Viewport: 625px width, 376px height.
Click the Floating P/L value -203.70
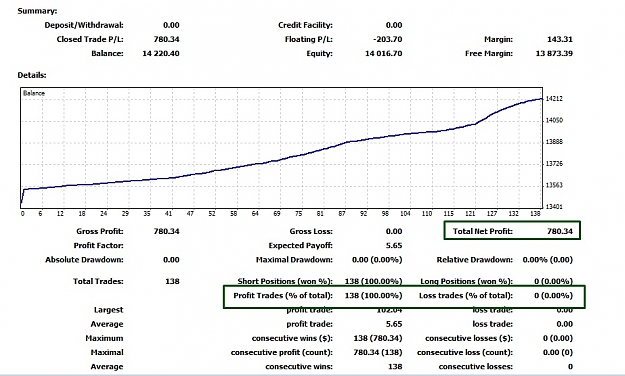pyautogui.click(x=387, y=39)
